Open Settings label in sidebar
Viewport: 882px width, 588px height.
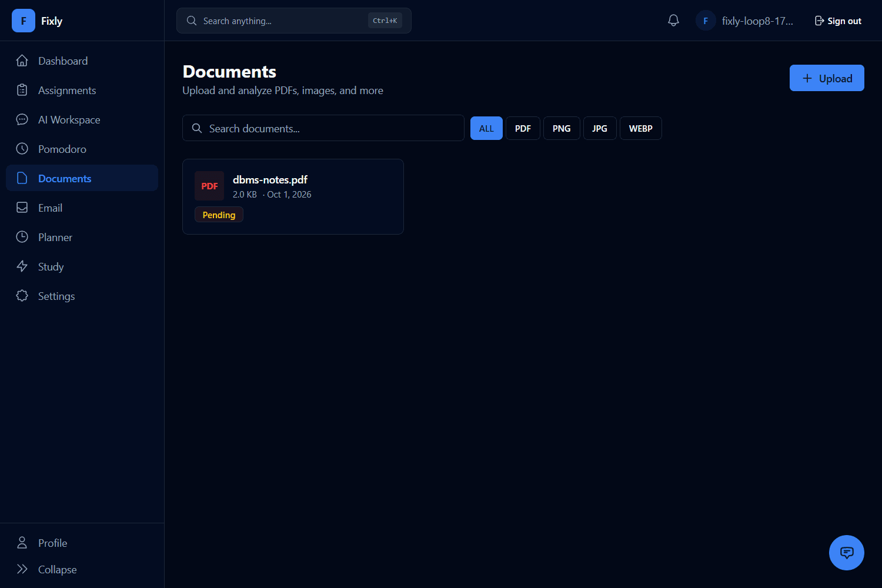(56, 296)
